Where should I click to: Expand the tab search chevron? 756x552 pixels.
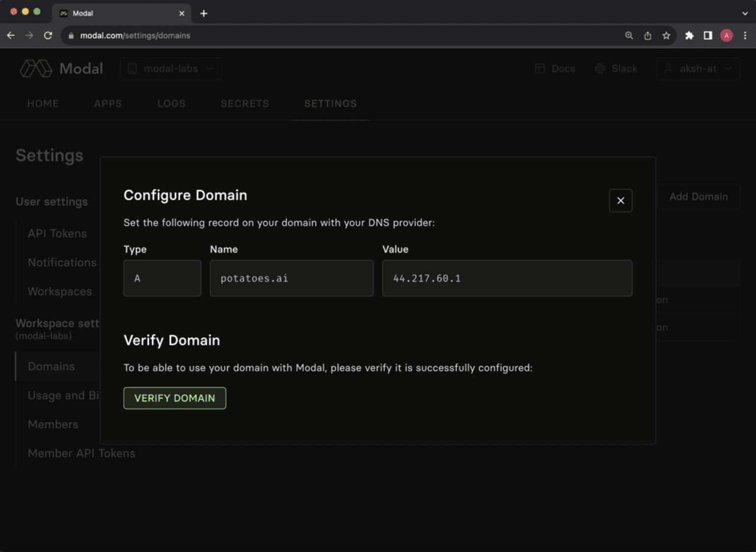click(745, 13)
